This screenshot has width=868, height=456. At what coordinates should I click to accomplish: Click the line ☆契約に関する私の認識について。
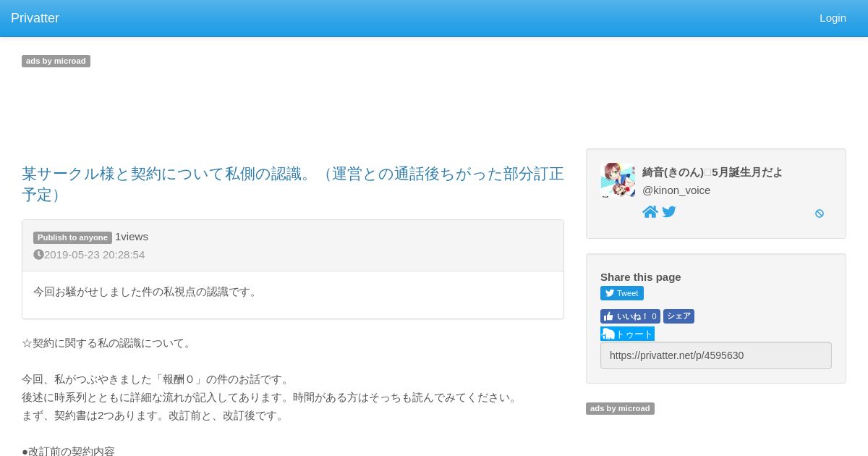click(109, 343)
